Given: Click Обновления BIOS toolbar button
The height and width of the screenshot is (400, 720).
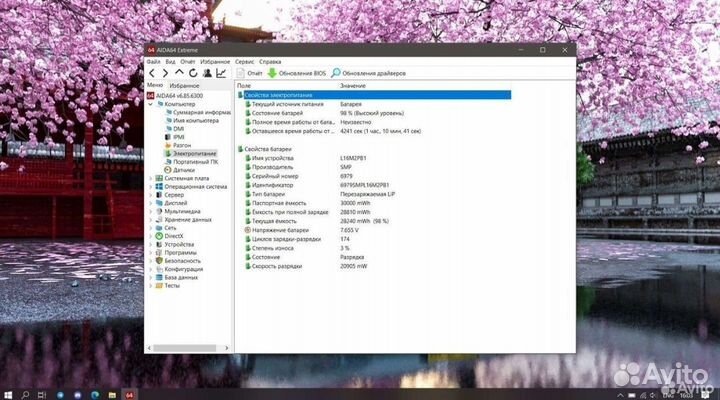Looking at the screenshot, I should pyautogui.click(x=297, y=73).
